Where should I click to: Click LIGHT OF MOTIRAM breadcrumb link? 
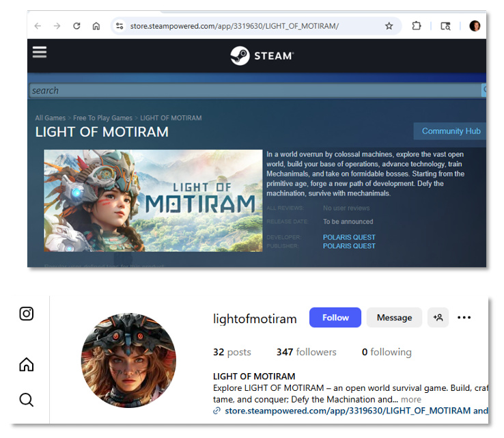click(x=171, y=118)
